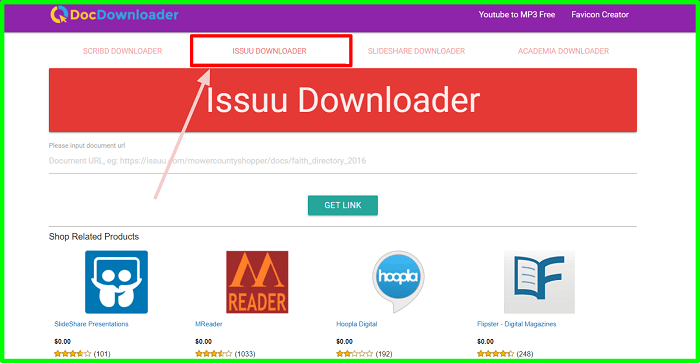Follow the SlideShare Presentations link

91,324
